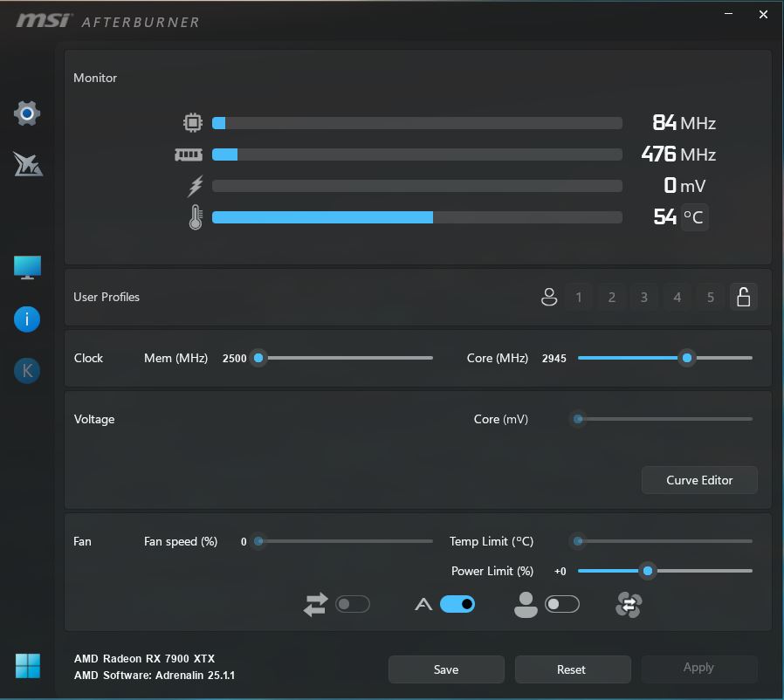
Task: Enable the user-defined fan control switch
Action: pos(562,604)
